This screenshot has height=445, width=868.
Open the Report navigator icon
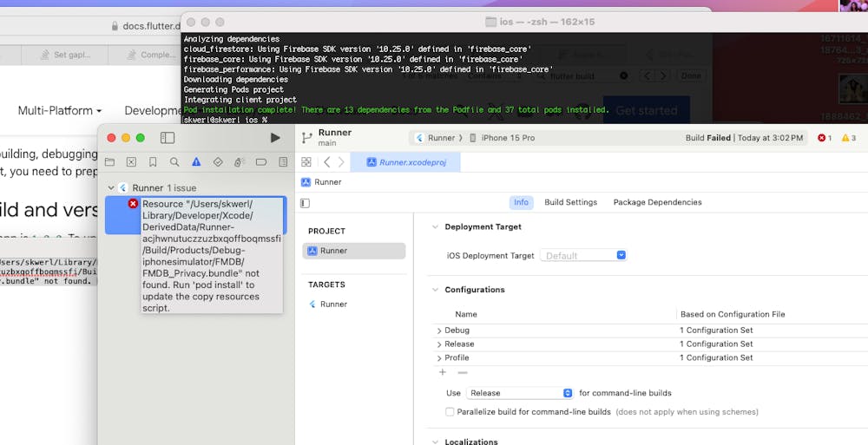coord(283,162)
